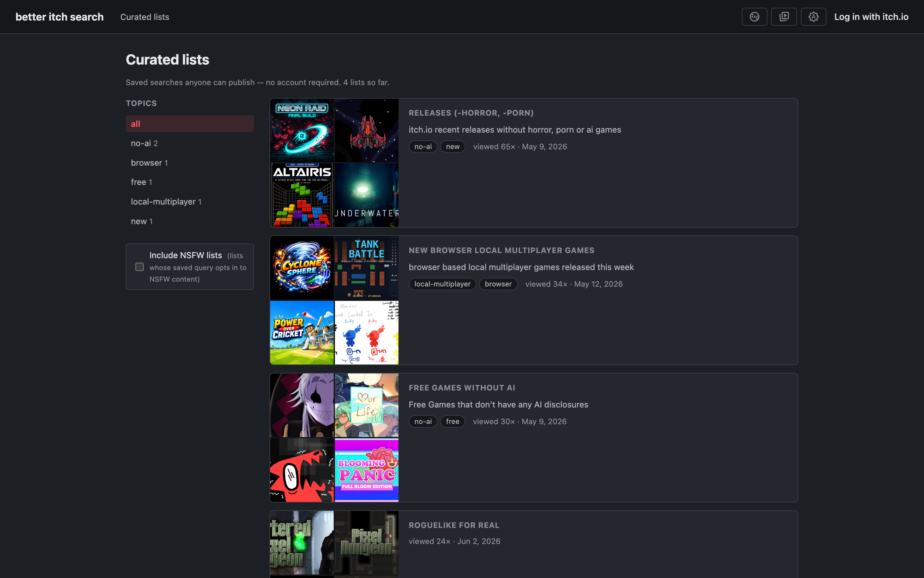924x578 pixels.
Task: Click 'Free Games that don't have any AI disclosures'
Action: [x=498, y=405]
